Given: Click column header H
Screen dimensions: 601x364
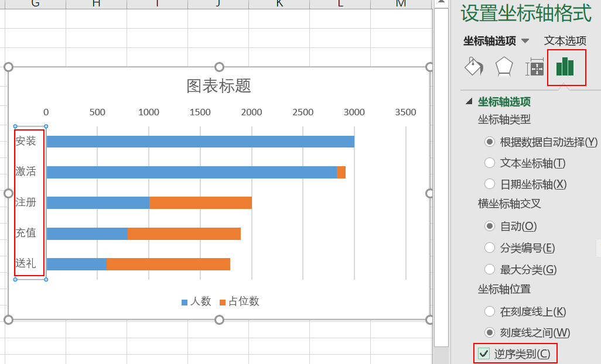Looking at the screenshot, I should 96,4.
